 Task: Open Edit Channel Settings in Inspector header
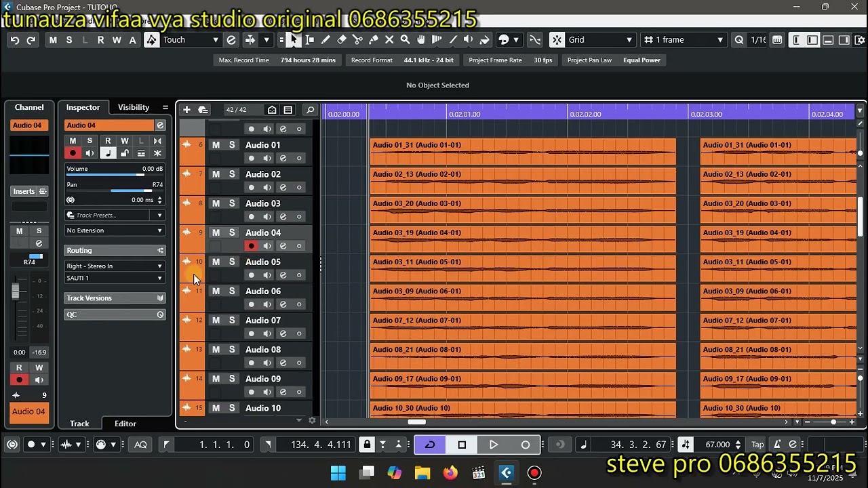coord(160,125)
